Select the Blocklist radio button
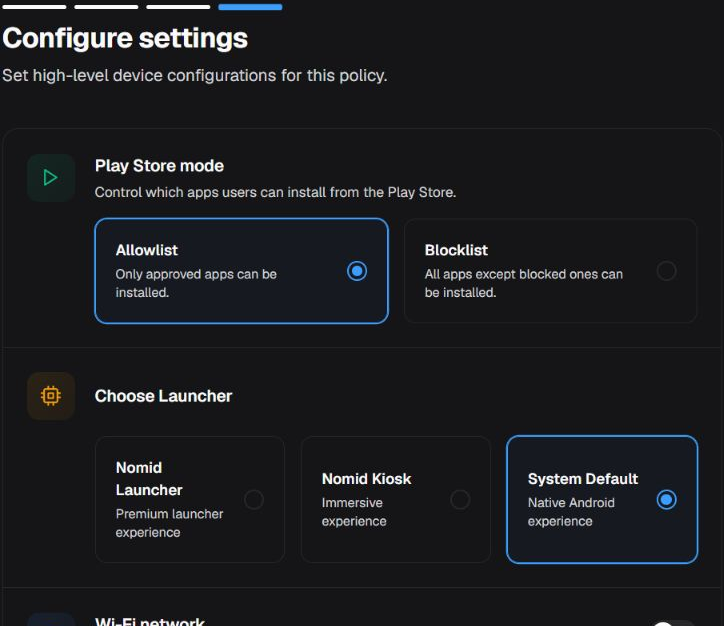This screenshot has height=626, width=724. (x=666, y=271)
